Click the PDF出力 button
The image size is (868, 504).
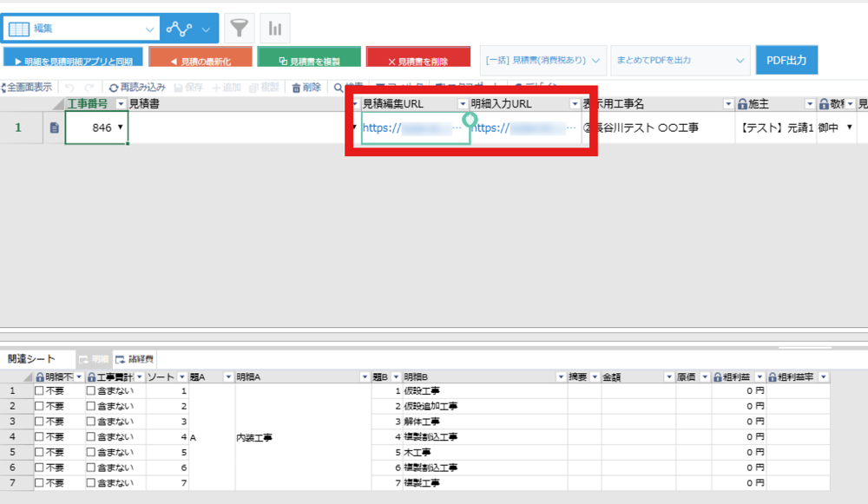coord(786,61)
